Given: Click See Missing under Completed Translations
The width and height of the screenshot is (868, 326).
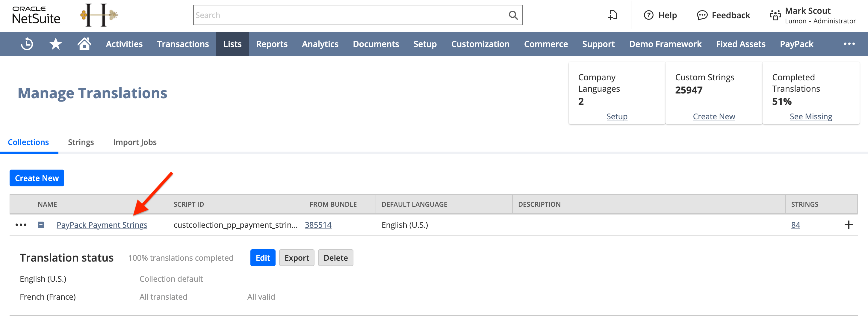Looking at the screenshot, I should (x=811, y=116).
